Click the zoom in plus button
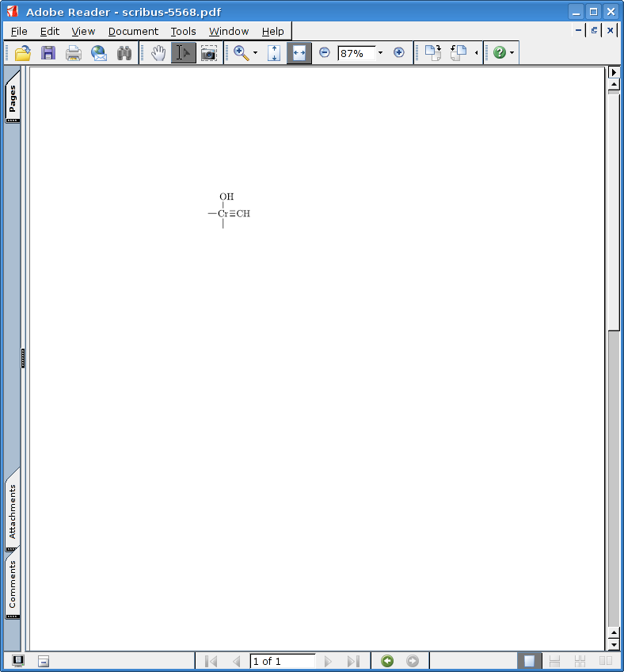Viewport: 624px width, 672px height. (x=398, y=53)
